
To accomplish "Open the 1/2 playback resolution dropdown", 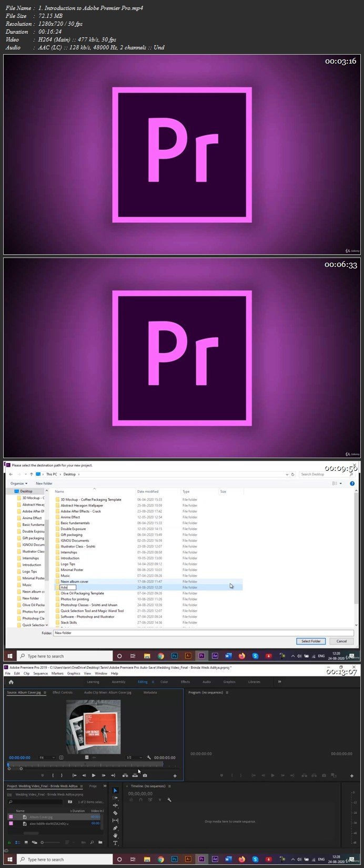I will click(134, 758).
